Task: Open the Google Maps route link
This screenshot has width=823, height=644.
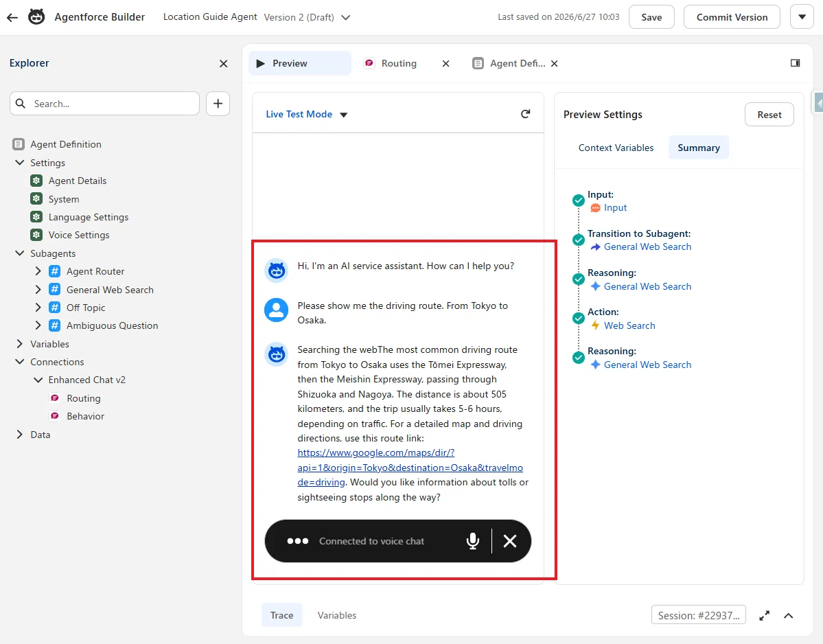Action: (410, 467)
